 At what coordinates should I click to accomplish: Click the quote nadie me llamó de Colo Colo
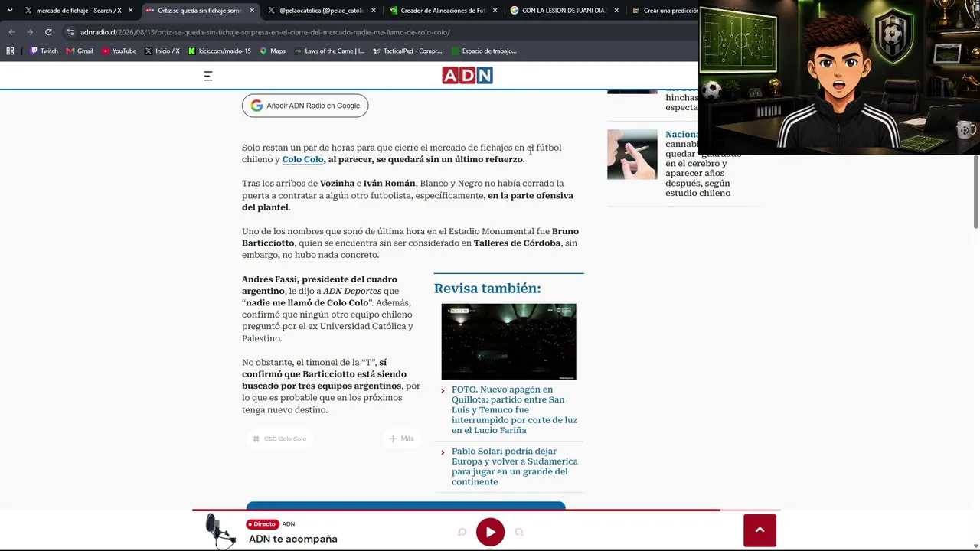tap(307, 302)
